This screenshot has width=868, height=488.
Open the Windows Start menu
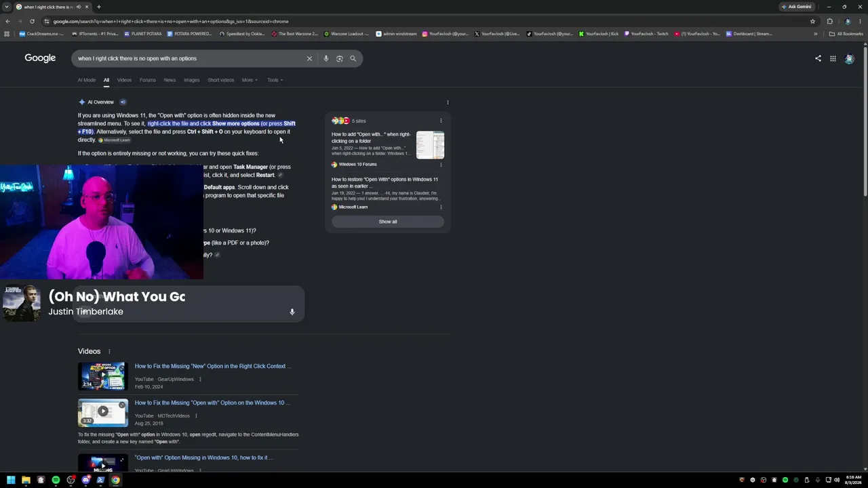pos(11,480)
